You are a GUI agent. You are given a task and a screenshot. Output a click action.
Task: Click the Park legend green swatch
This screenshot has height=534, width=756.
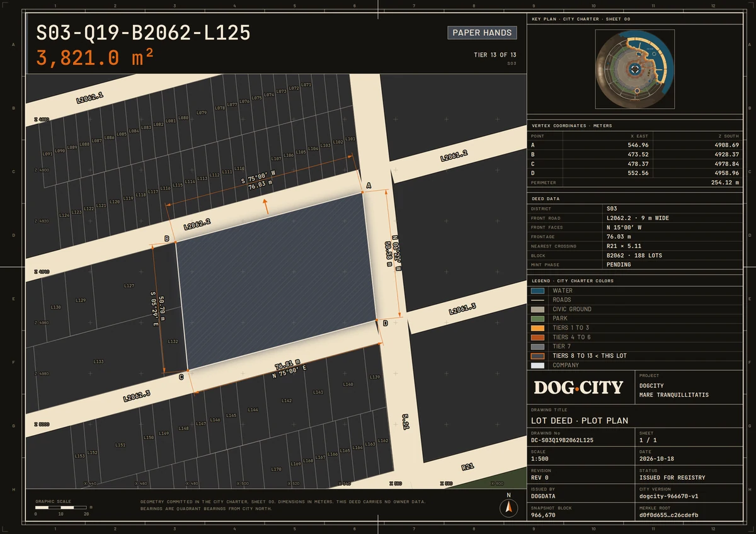point(537,319)
